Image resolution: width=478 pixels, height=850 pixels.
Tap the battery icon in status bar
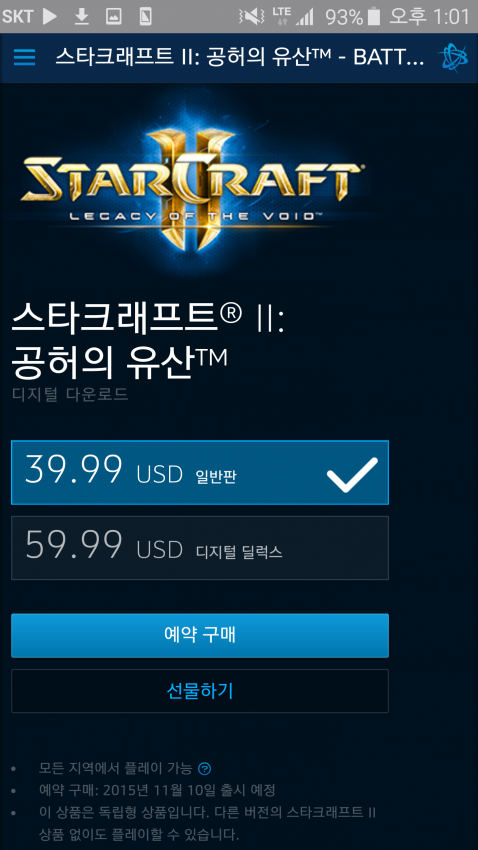pos(373,17)
